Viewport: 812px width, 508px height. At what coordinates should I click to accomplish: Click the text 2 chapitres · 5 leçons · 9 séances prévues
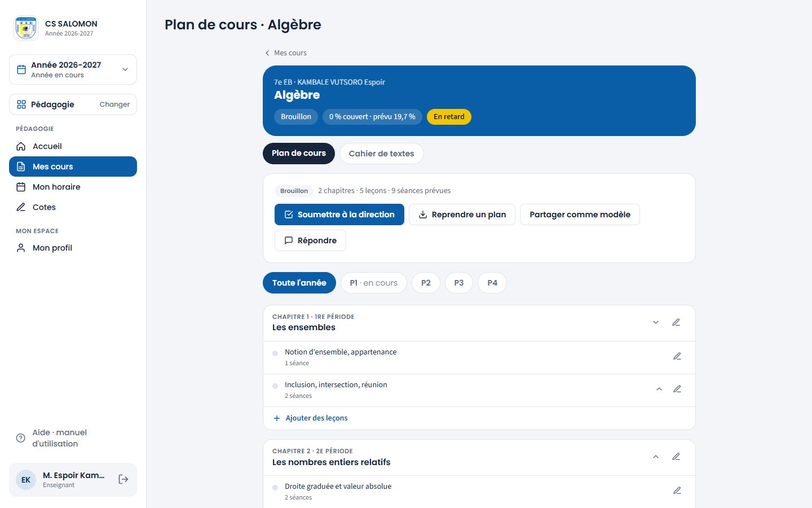pyautogui.click(x=385, y=191)
